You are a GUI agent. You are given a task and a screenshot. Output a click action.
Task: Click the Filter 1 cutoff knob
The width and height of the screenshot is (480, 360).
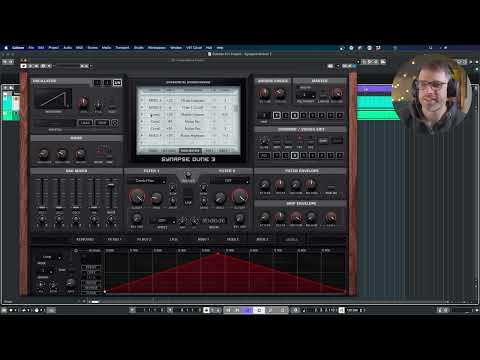[x=137, y=197]
